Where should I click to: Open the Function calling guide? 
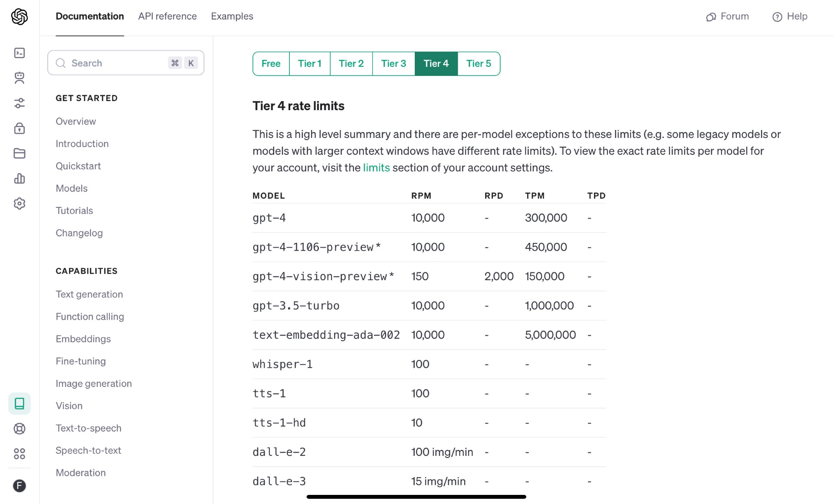[x=90, y=317]
